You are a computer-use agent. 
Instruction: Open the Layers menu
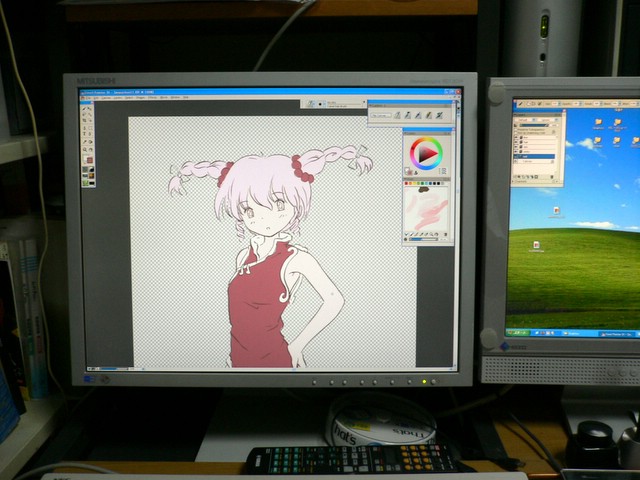pyautogui.click(x=118, y=98)
